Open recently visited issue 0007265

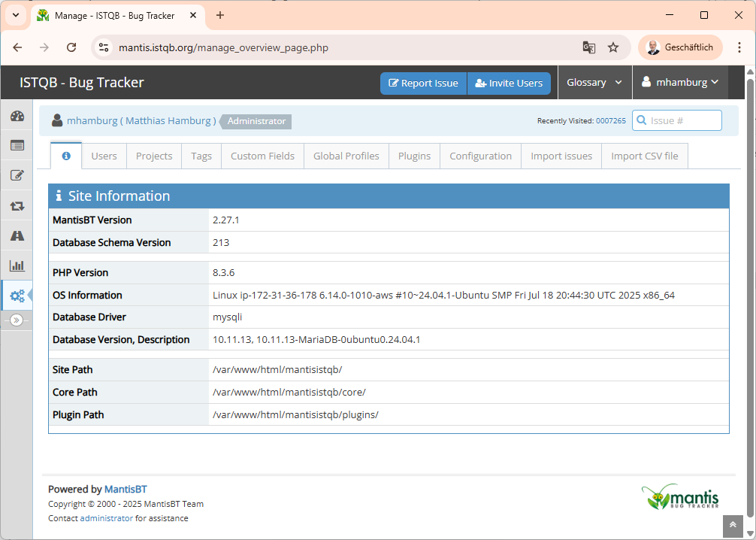coord(611,120)
